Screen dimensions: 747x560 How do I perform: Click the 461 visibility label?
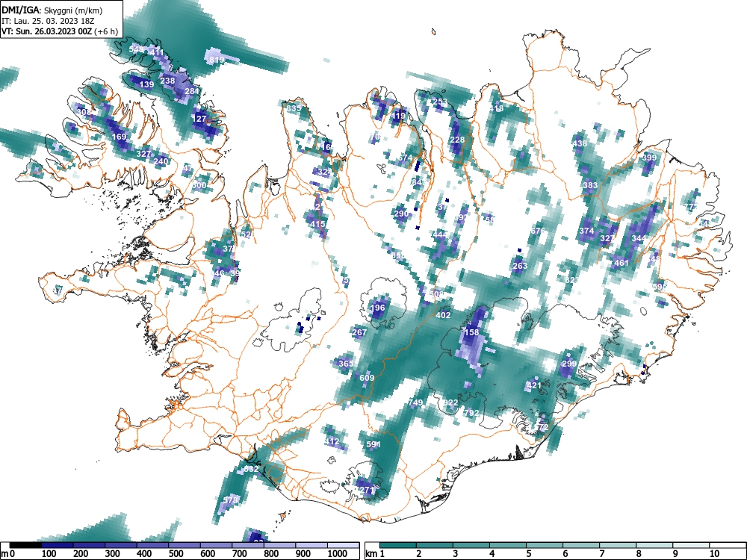click(622, 262)
